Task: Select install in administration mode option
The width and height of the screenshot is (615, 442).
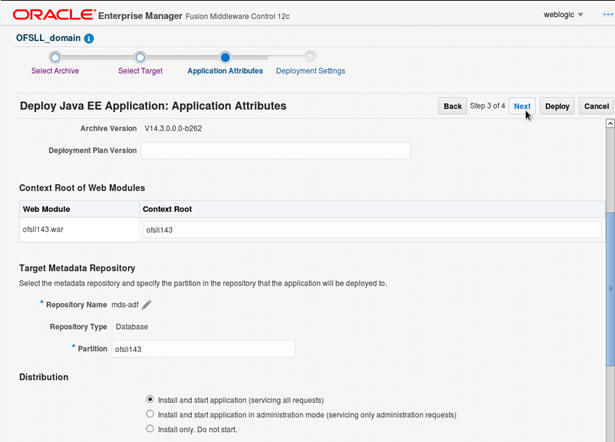Action: [150, 414]
